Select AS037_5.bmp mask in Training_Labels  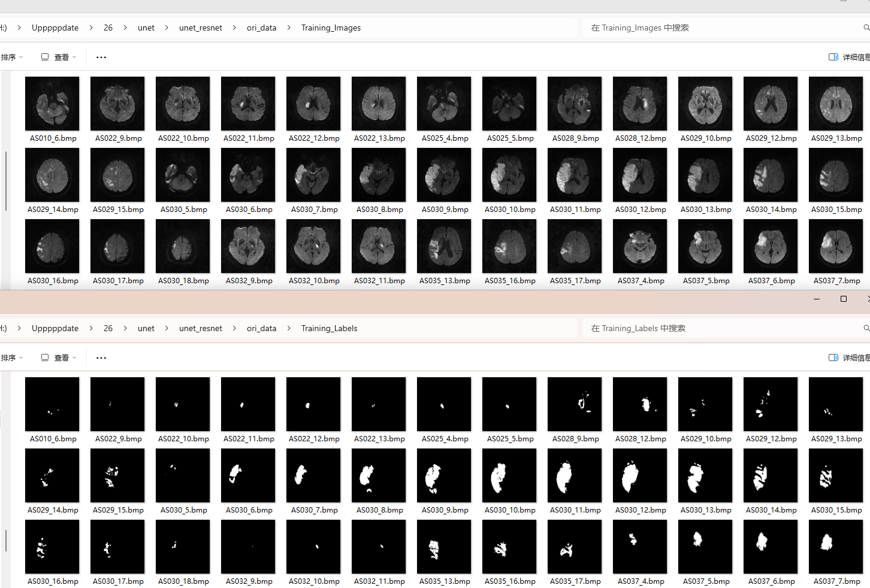coord(705,547)
